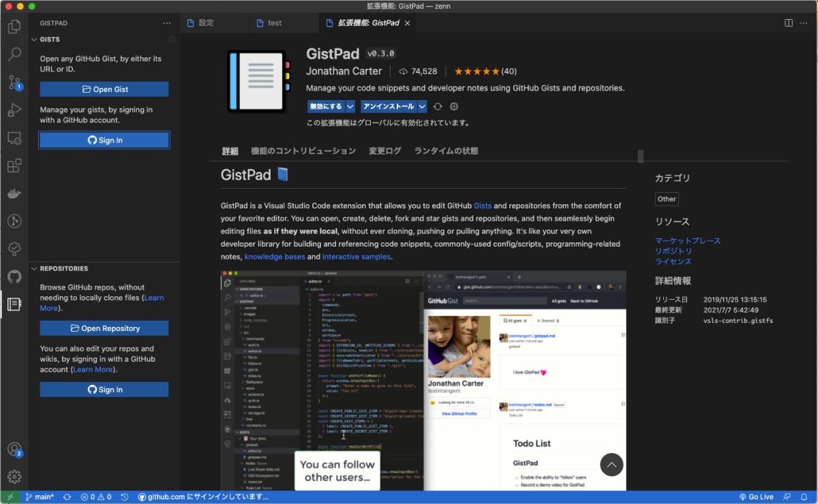Click the five-star rating (40)
The height and width of the screenshot is (504, 818).
point(485,71)
